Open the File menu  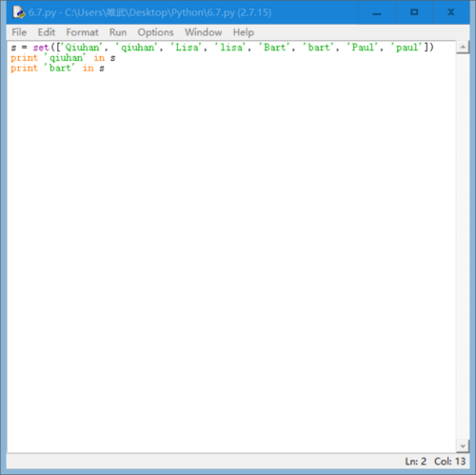[19, 32]
